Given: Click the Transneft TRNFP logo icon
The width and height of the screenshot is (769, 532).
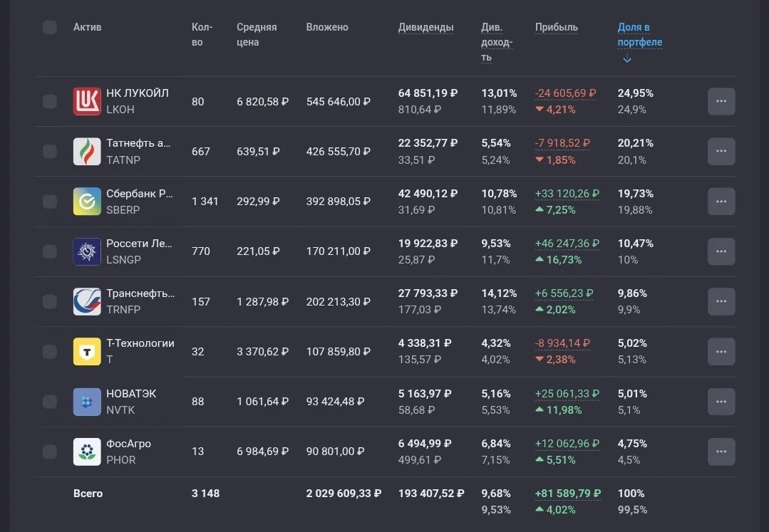Looking at the screenshot, I should click(x=87, y=301).
